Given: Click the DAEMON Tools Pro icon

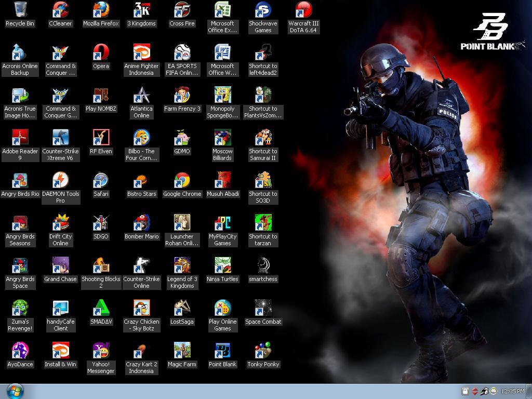Looking at the screenshot, I should coord(60,180).
